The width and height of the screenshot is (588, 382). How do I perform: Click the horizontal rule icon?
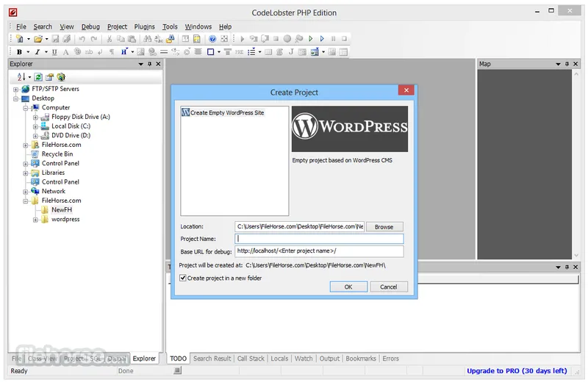point(164,52)
